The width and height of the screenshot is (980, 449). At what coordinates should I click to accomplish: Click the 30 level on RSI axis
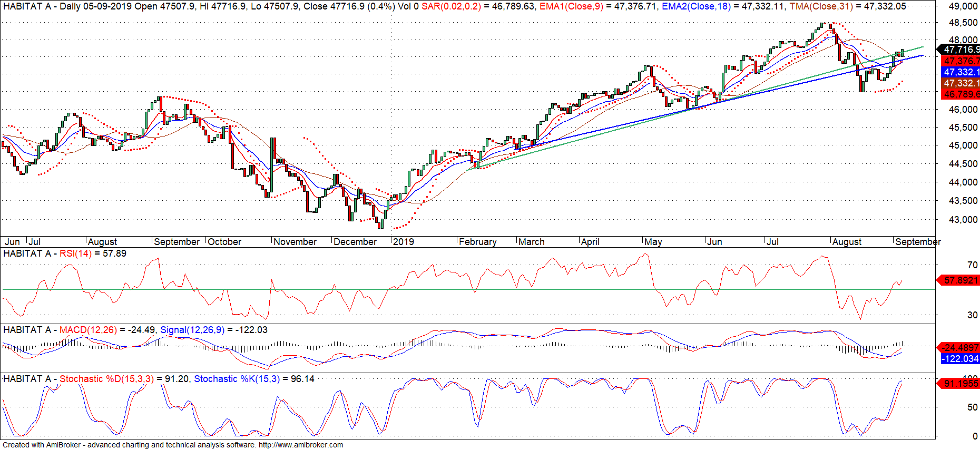[973, 315]
